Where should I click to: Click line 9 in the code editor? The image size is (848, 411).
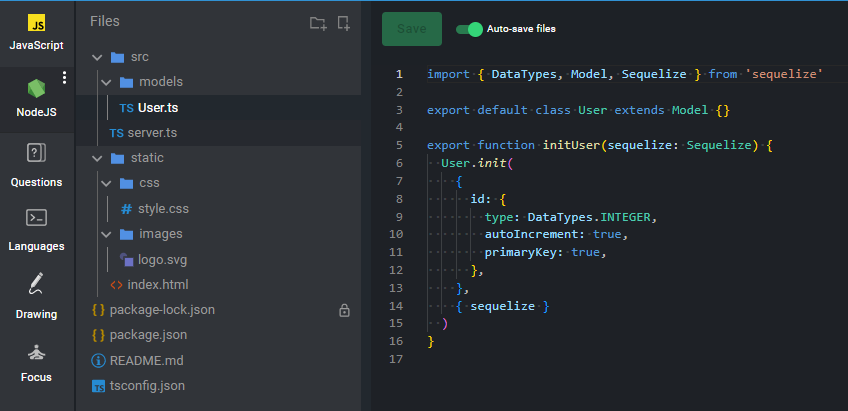[570, 217]
